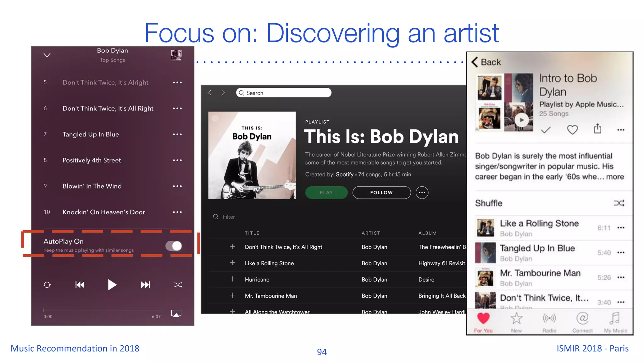Play Mr. Tambourine Man in Apple Music list
Screen dimensions: 644x362
tap(540, 273)
